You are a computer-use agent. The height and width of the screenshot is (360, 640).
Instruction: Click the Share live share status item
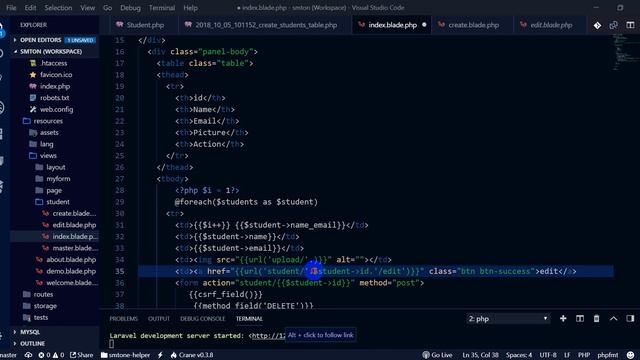click(x=81, y=355)
